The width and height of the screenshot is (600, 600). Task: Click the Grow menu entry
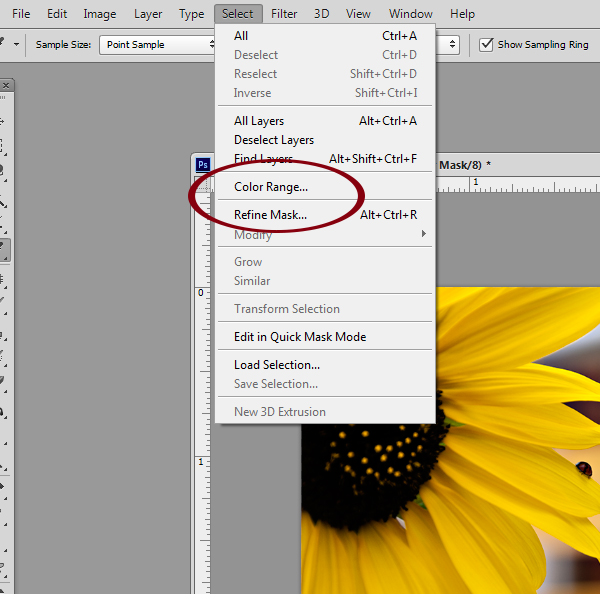pos(325,262)
